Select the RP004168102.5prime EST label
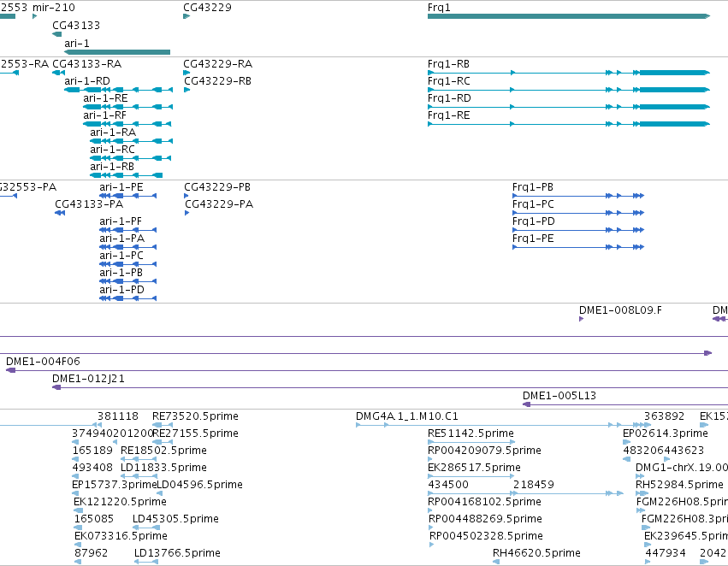 pos(484,503)
